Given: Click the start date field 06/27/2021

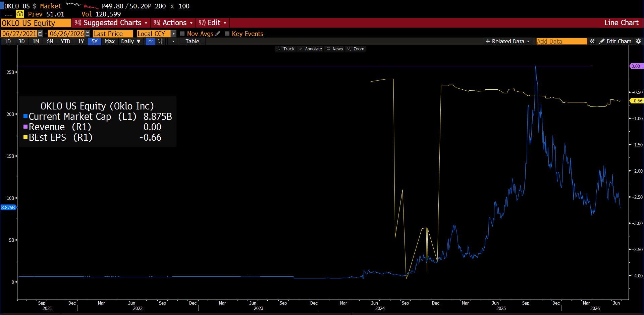Looking at the screenshot, I should point(19,34).
